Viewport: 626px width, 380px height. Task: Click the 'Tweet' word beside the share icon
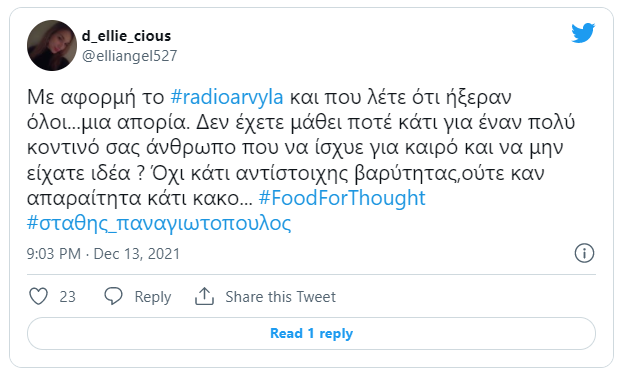(316, 297)
